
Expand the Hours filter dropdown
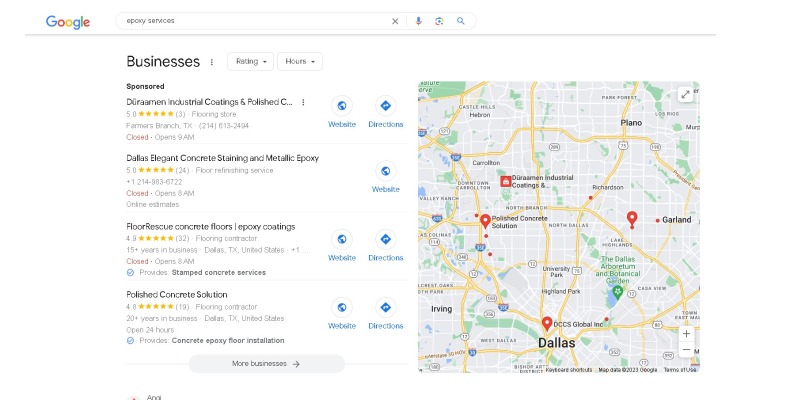tap(300, 61)
